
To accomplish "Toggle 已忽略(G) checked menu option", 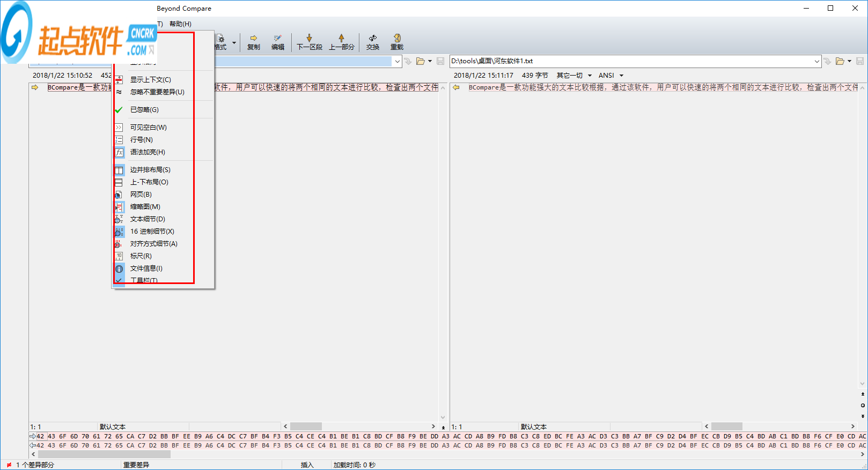I will [144, 110].
